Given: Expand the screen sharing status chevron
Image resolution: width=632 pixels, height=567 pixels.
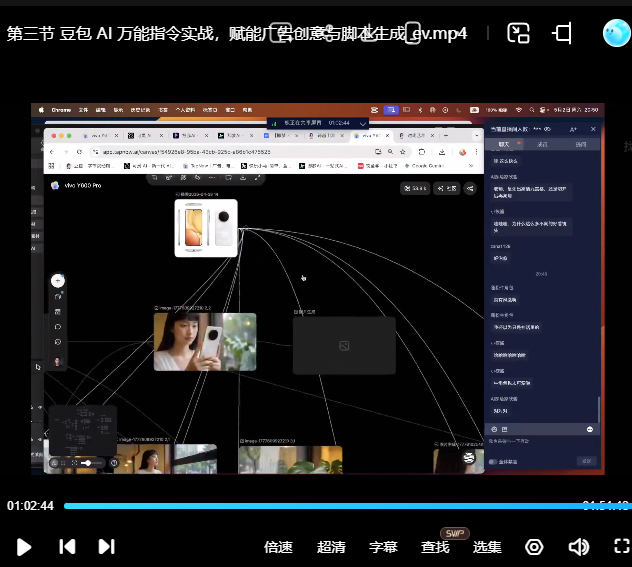Looking at the screenshot, I should 363,123.
